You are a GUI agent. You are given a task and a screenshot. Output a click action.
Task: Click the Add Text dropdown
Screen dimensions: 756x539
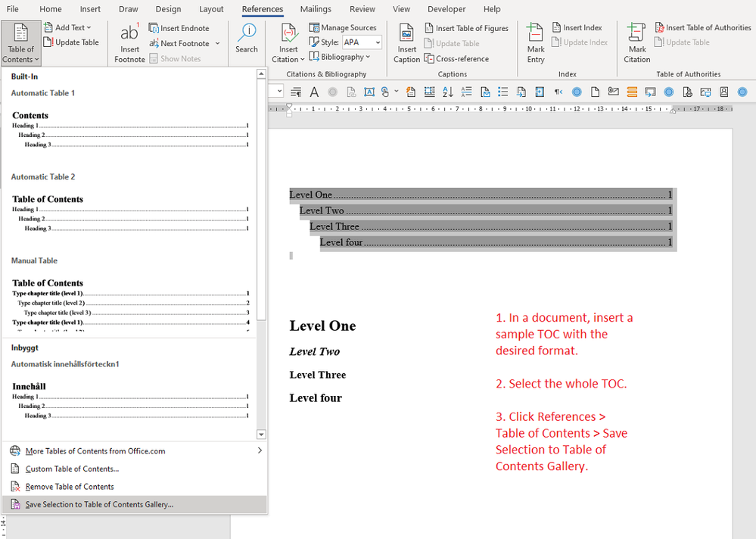coord(67,27)
